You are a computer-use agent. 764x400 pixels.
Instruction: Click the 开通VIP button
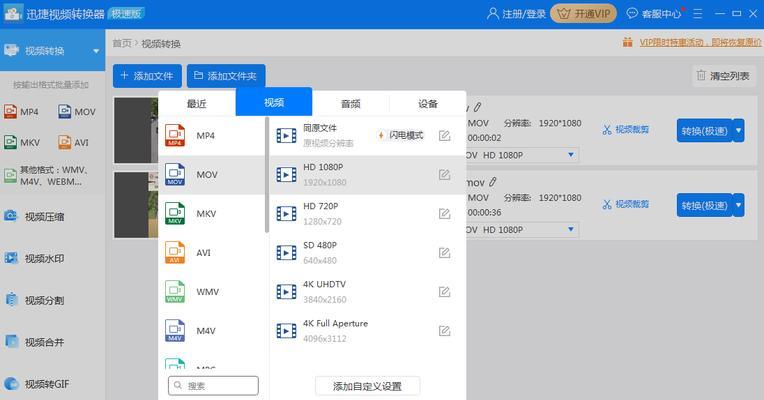(x=584, y=14)
